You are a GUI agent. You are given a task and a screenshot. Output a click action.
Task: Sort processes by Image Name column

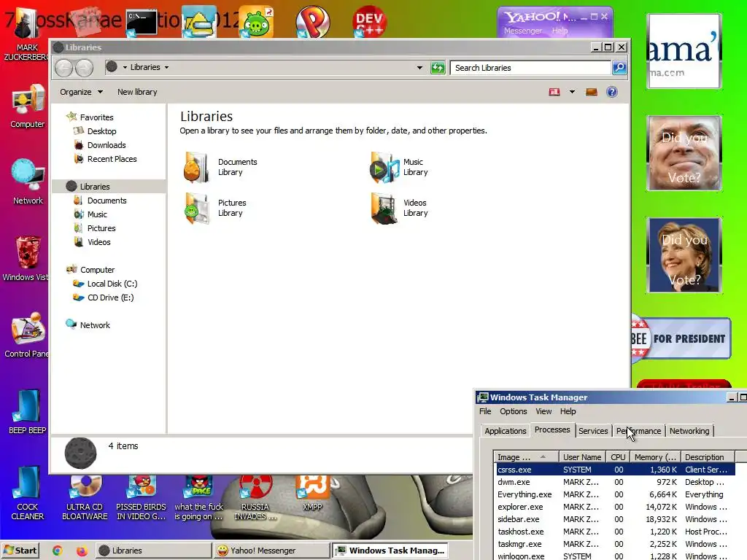(x=526, y=457)
